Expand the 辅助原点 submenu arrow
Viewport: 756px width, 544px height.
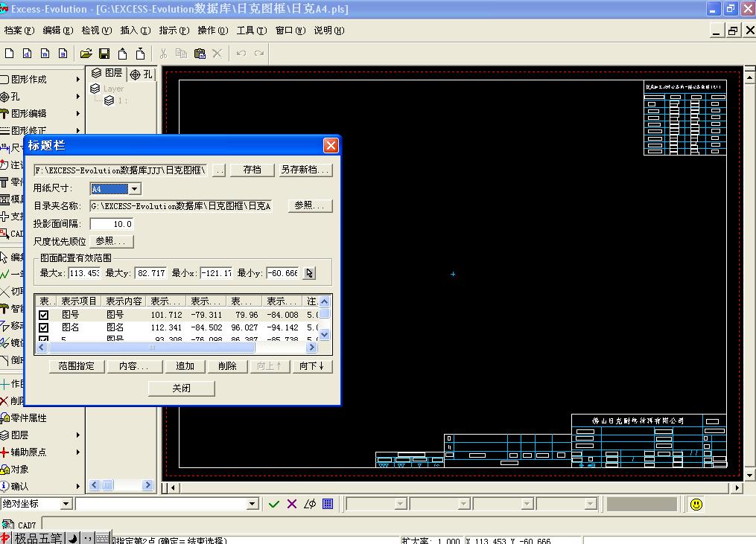coord(78,452)
